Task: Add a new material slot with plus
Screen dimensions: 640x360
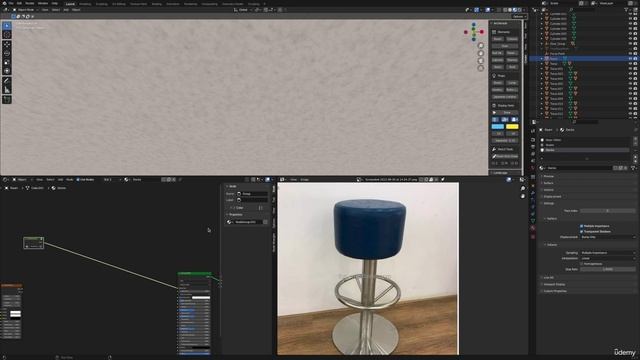Action: [x=635, y=139]
